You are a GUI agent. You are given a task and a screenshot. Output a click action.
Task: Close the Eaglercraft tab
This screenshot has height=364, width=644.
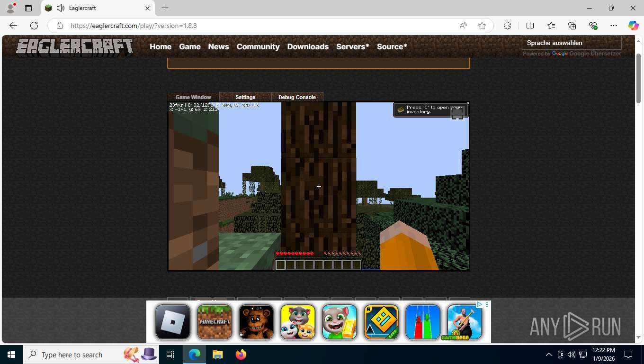click(147, 8)
